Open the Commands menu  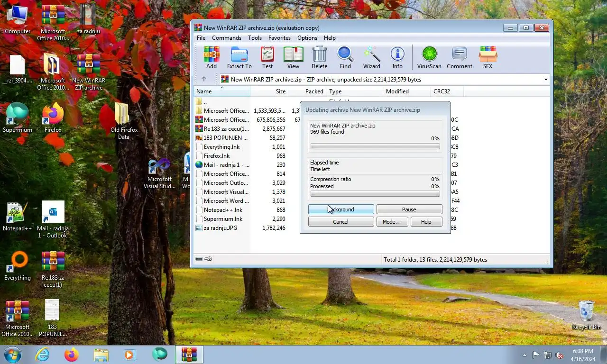(x=227, y=38)
